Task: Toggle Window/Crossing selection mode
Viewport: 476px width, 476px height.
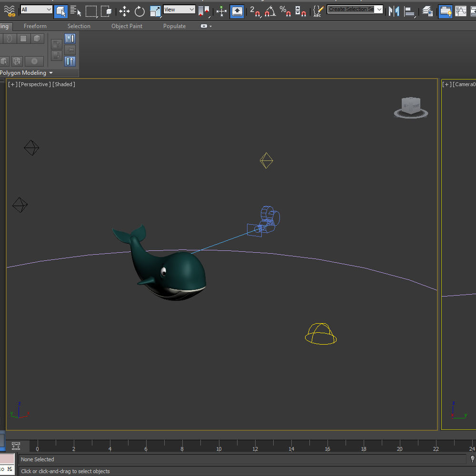Action: (x=106, y=11)
